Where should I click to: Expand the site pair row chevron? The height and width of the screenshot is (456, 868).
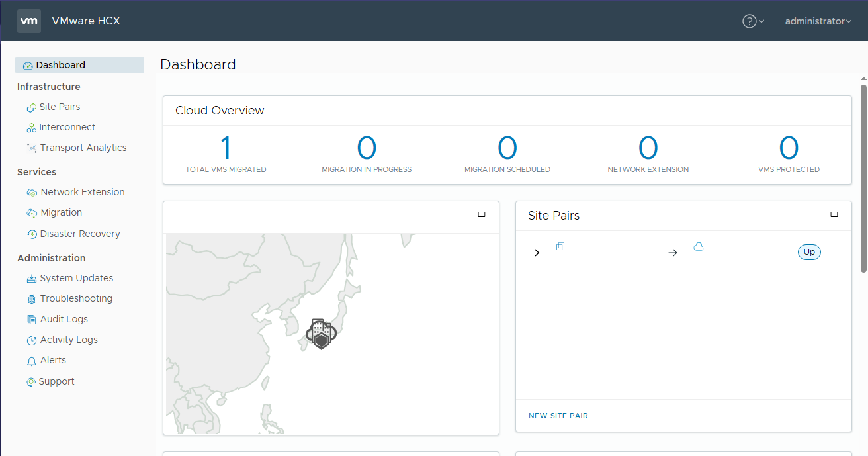(x=537, y=253)
